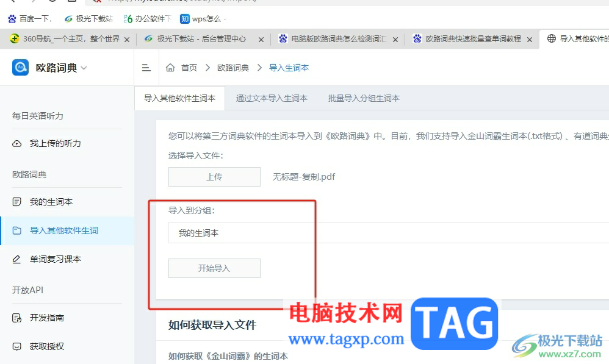
Task: Open the 办公软件下 bookmark
Action: pos(147,19)
